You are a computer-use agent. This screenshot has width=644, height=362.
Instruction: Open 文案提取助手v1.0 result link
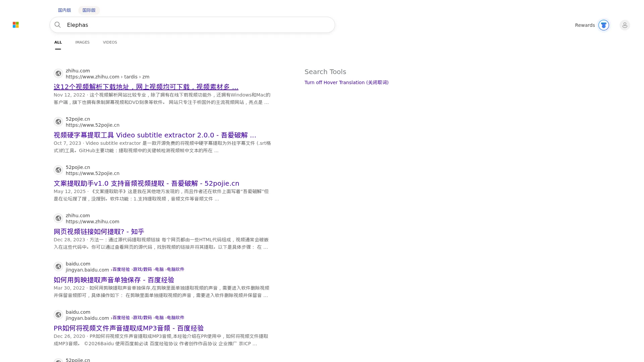(146, 183)
